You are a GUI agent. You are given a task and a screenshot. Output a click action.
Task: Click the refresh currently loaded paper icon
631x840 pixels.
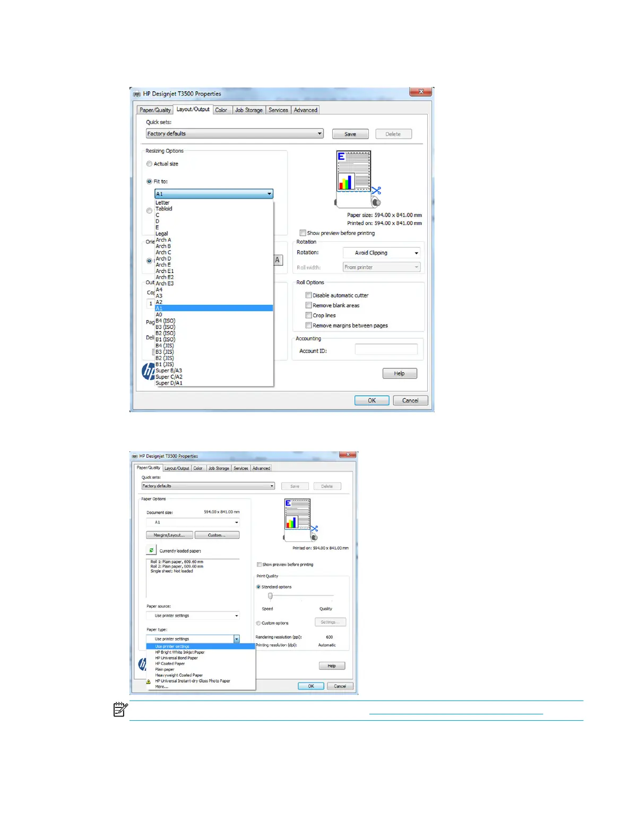tap(151, 550)
